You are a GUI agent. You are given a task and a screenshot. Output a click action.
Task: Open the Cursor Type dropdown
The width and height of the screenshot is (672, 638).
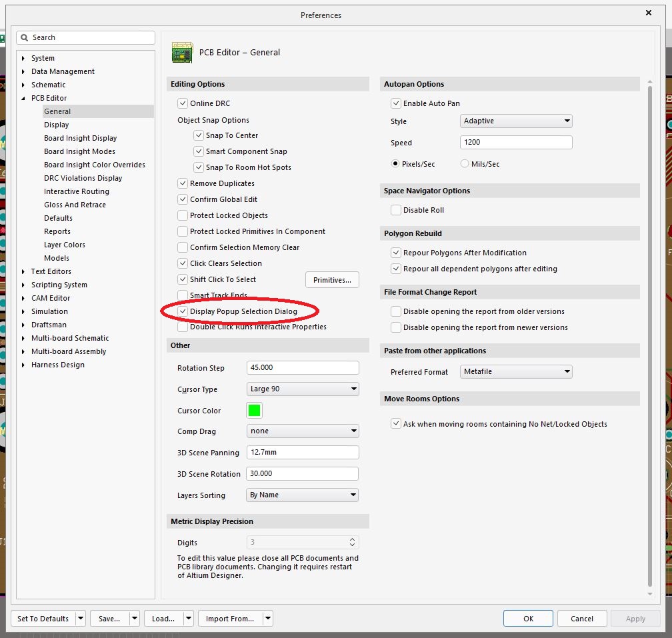(303, 389)
